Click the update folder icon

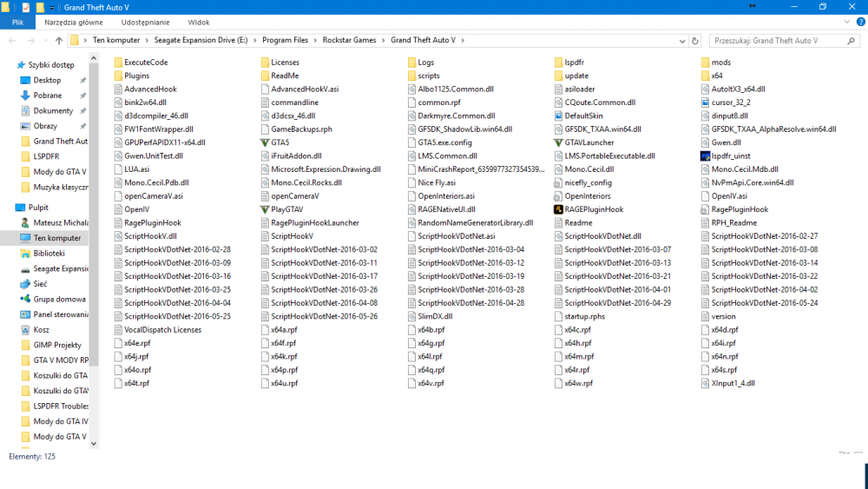pyautogui.click(x=558, y=76)
